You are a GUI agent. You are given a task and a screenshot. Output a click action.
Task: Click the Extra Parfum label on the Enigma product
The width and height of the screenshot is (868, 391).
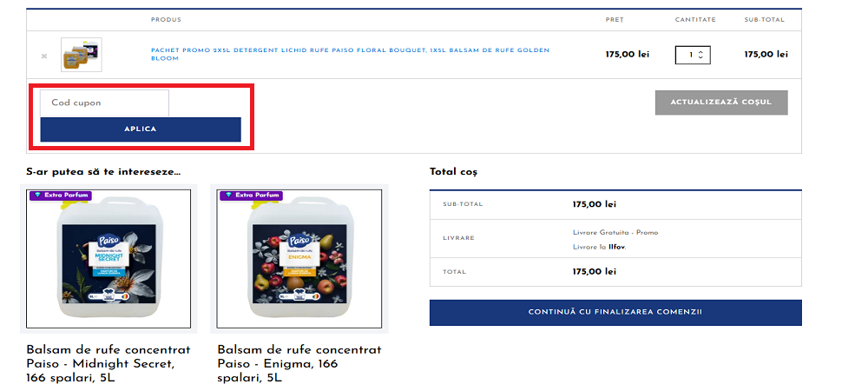(258, 195)
